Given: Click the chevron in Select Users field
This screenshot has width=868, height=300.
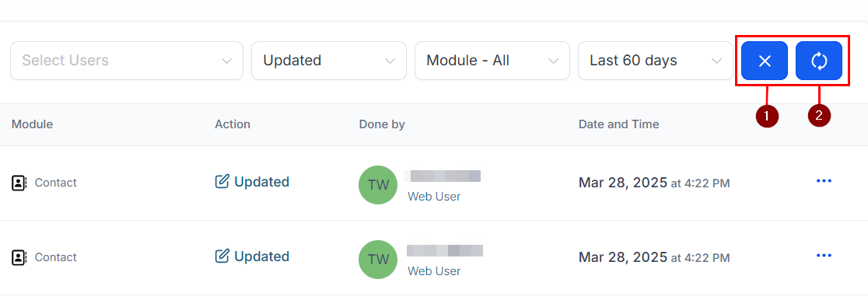Looking at the screenshot, I should point(226,61).
